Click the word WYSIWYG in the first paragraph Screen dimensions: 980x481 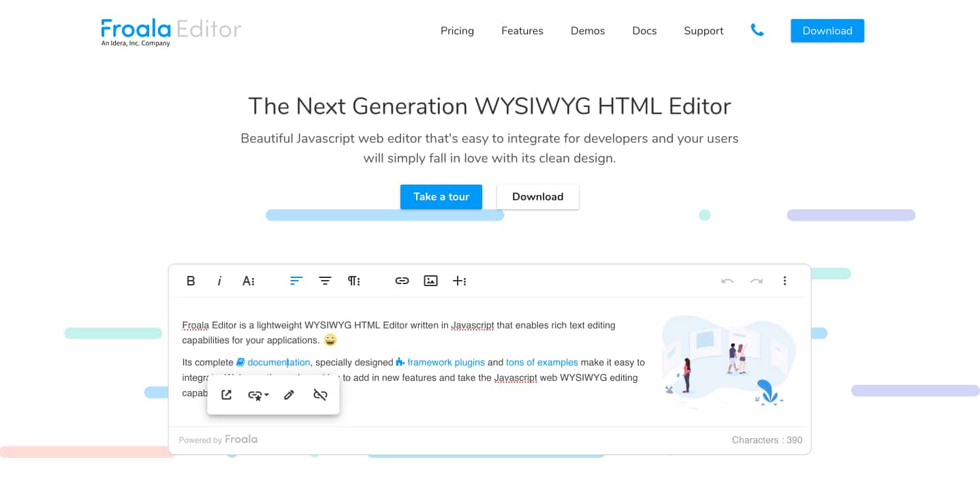pyautogui.click(x=328, y=325)
